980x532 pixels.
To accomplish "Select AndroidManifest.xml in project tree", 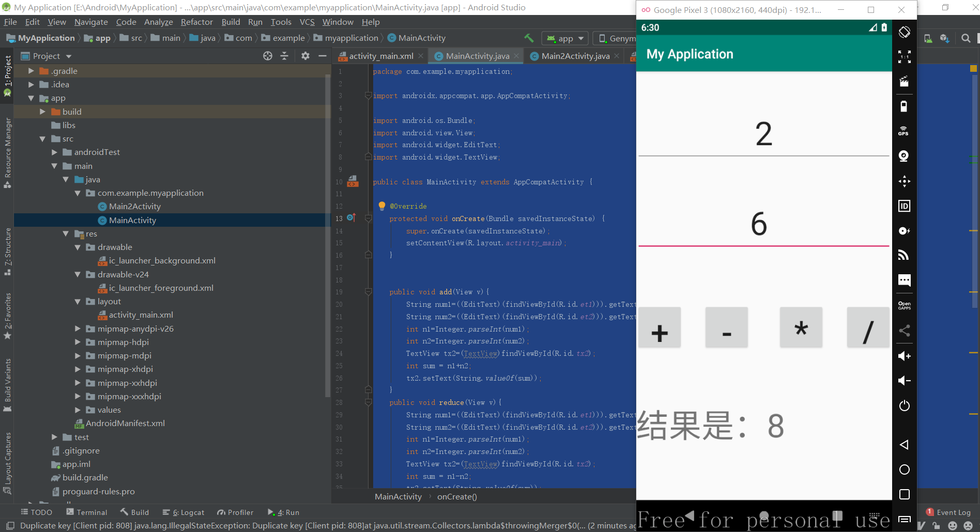I will (x=125, y=423).
